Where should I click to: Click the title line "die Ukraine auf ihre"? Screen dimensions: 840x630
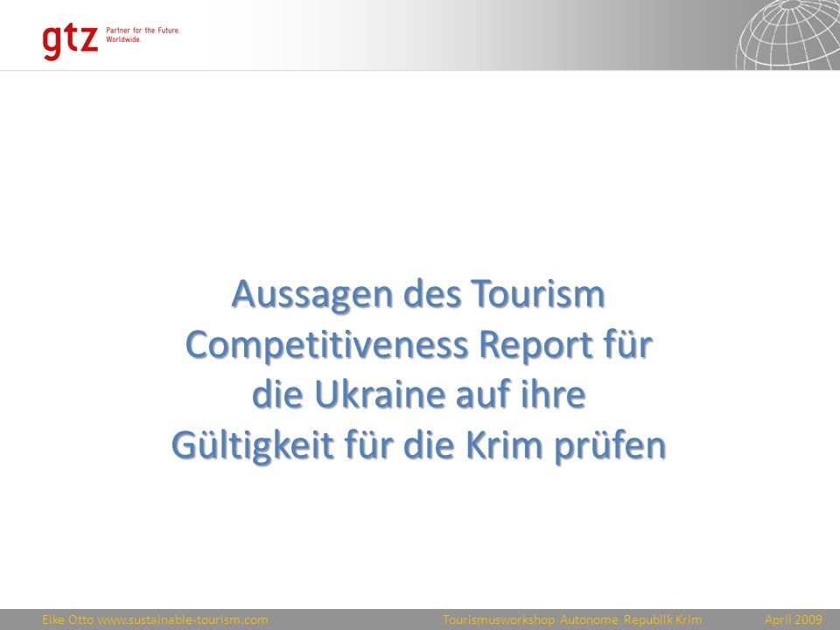[x=418, y=395]
